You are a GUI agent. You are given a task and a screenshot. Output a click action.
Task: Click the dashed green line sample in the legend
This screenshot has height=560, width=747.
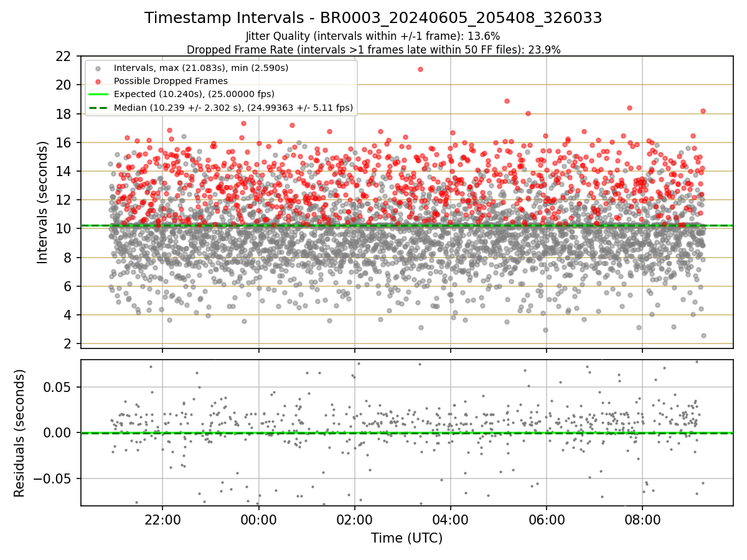point(98,108)
